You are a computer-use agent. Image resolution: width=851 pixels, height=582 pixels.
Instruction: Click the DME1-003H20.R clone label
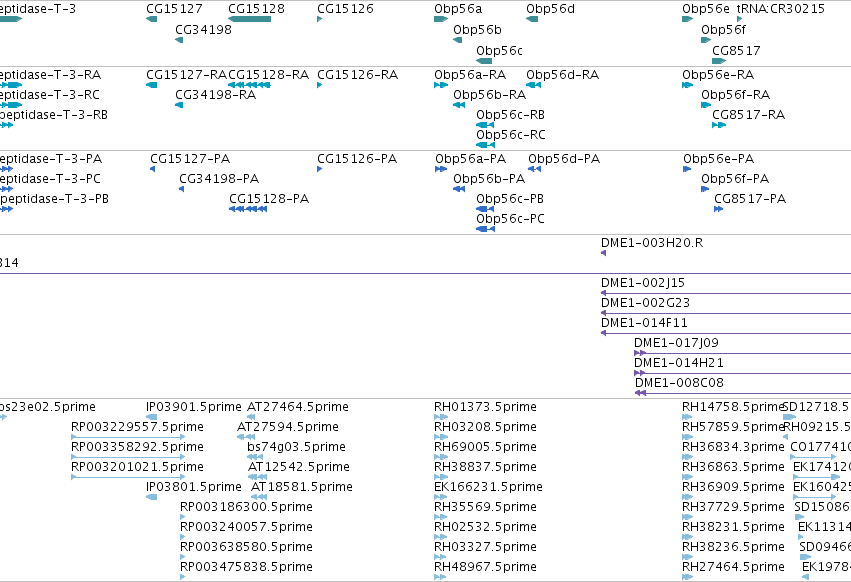pos(652,243)
